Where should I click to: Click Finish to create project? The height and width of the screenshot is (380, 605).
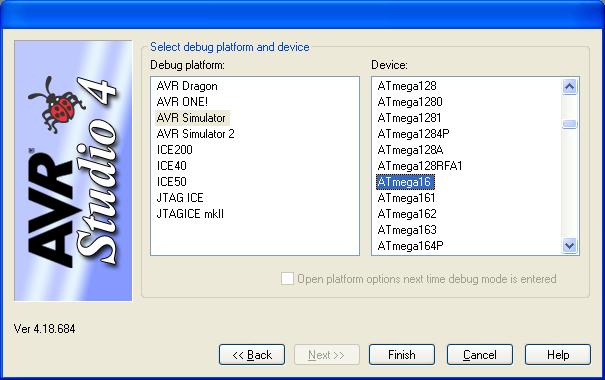[402, 355]
